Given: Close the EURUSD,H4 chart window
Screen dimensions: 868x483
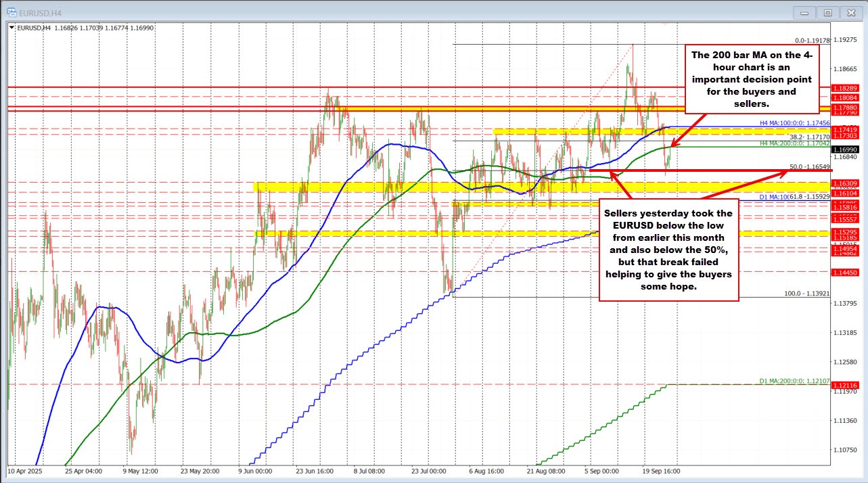Looking at the screenshot, I should point(850,11).
